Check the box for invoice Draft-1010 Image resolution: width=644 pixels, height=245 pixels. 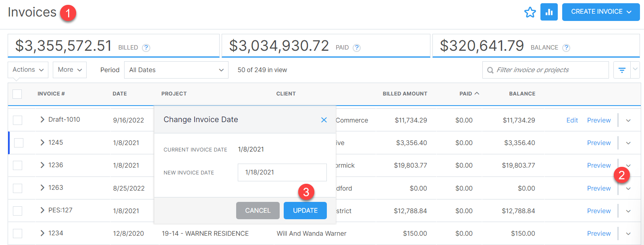point(17,120)
